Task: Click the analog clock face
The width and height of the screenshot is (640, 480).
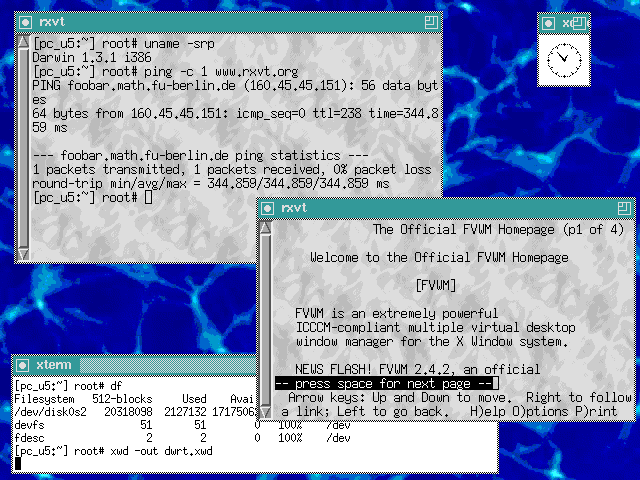Action: coord(564,60)
